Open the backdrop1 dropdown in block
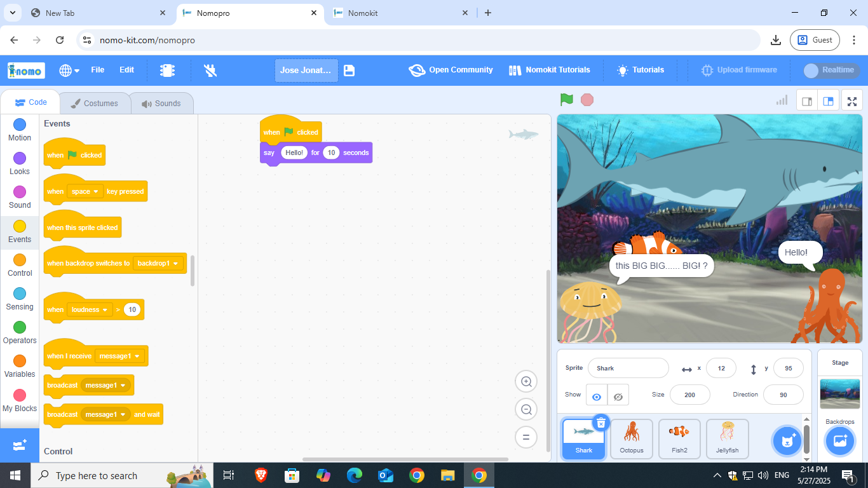Image resolution: width=868 pixels, height=488 pixels. click(158, 263)
